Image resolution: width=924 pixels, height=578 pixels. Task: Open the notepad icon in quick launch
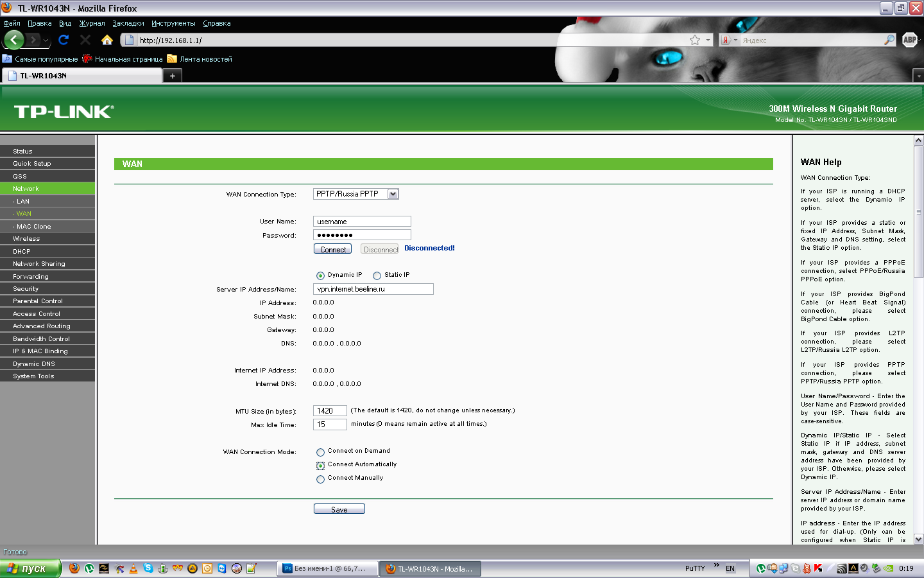coord(252,568)
